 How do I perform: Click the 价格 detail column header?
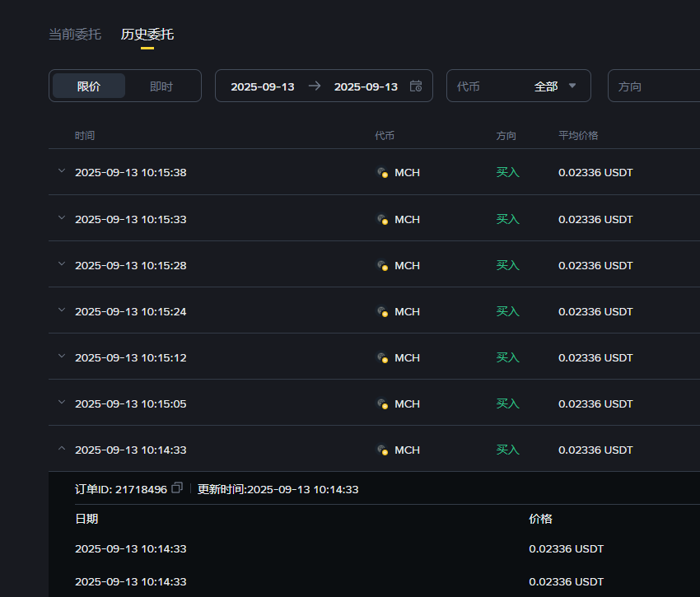540,519
